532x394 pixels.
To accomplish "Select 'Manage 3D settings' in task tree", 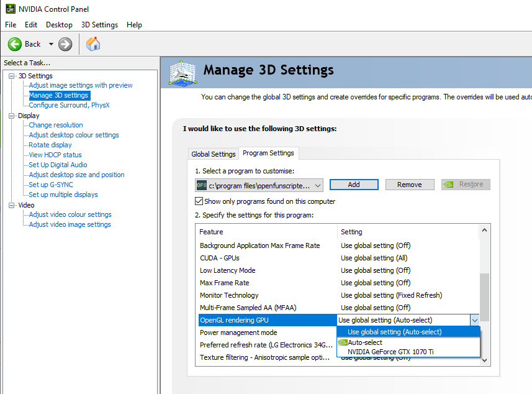I will 58,96.
